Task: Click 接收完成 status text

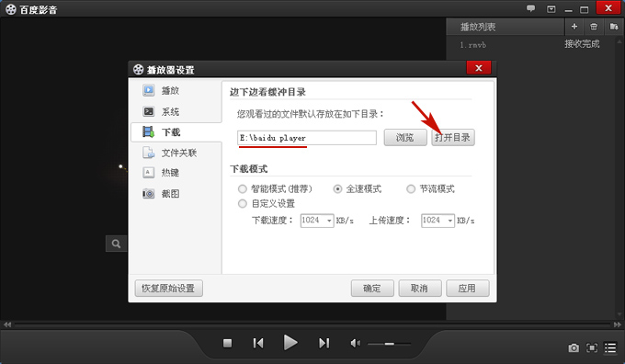Action: 582,44
